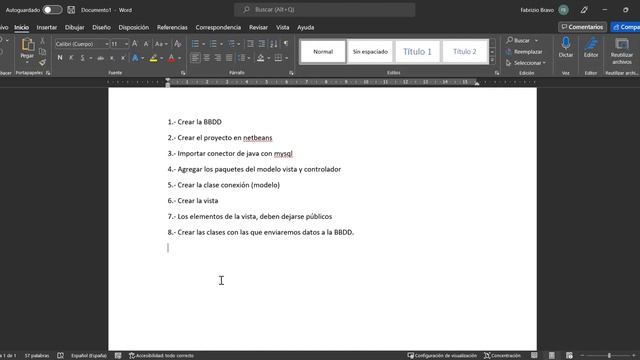Click the Buscar find button

point(518,40)
